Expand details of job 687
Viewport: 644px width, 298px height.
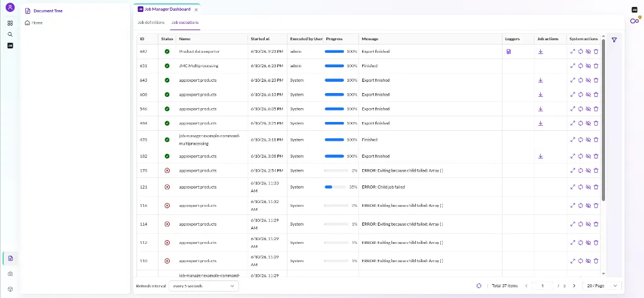pos(572,52)
